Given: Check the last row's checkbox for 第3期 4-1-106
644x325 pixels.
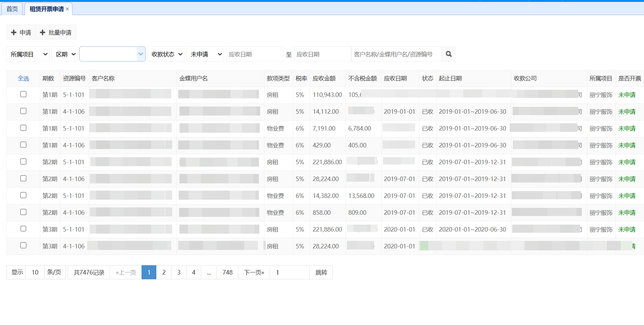Looking at the screenshot, I should pyautogui.click(x=23, y=245).
